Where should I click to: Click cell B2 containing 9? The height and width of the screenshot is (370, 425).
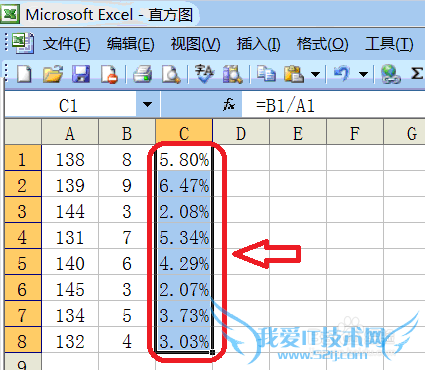pos(127,184)
